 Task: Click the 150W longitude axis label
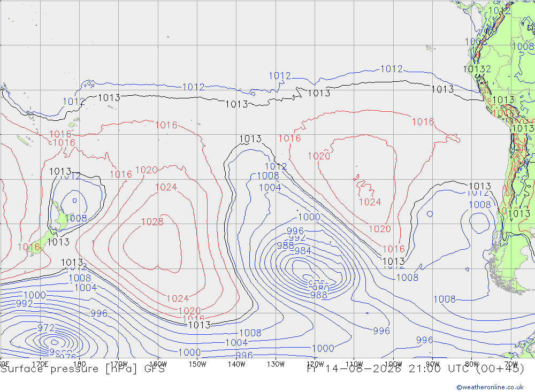pos(197,364)
